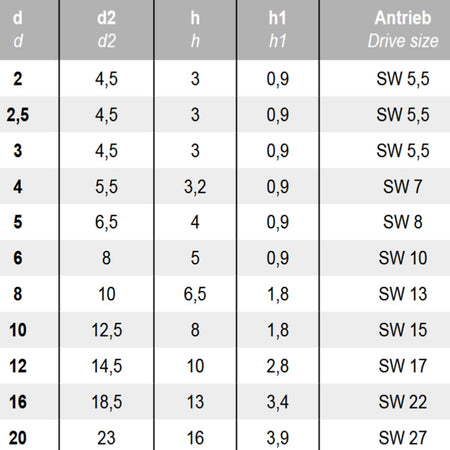This screenshot has width=450, height=450.
Task: Click the d2 value 14,5 cell
Action: tap(107, 366)
